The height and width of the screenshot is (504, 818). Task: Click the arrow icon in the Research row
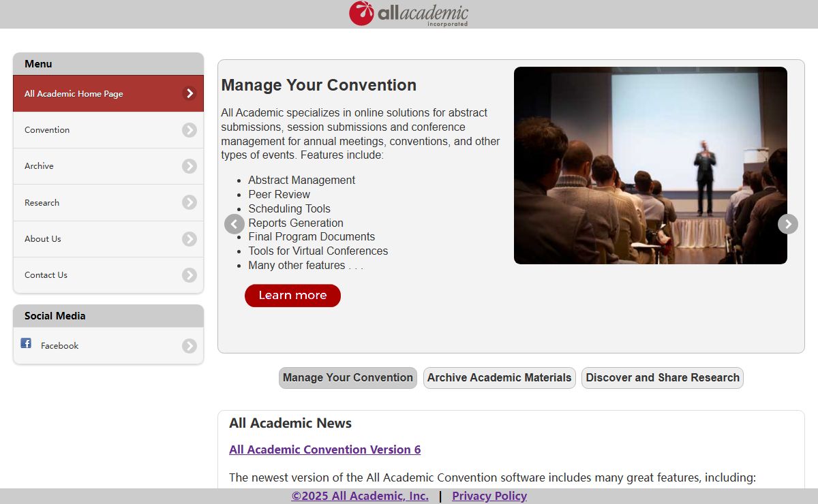coord(190,202)
